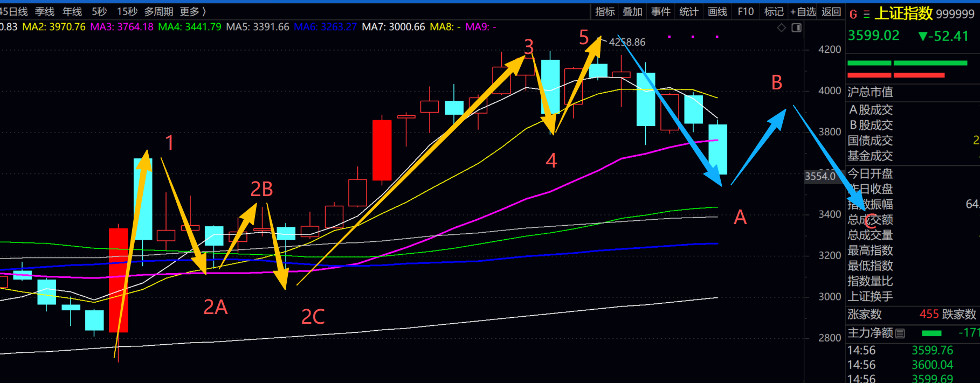Click the 叠加 overlay button
Screen dimensions: 980x383
[x=633, y=12]
